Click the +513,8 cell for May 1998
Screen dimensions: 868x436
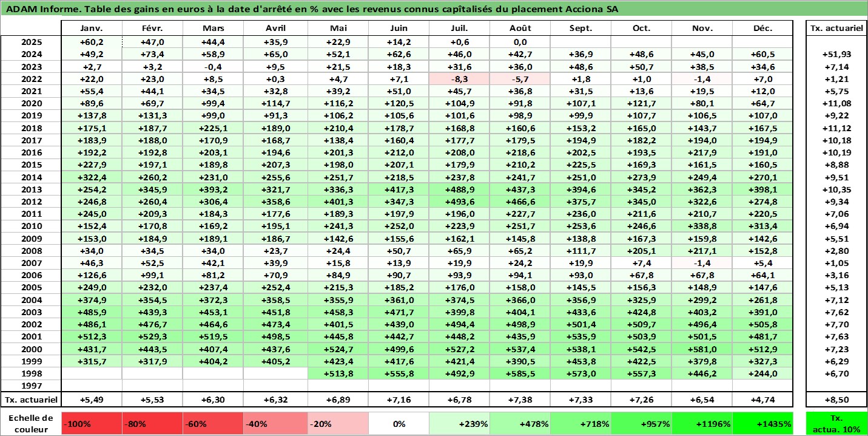pos(337,373)
